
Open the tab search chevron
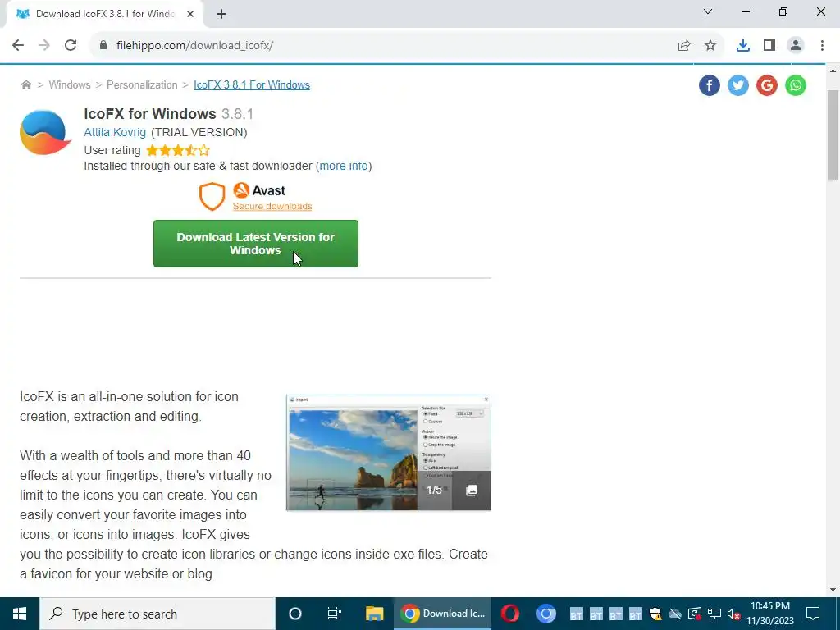pos(708,11)
